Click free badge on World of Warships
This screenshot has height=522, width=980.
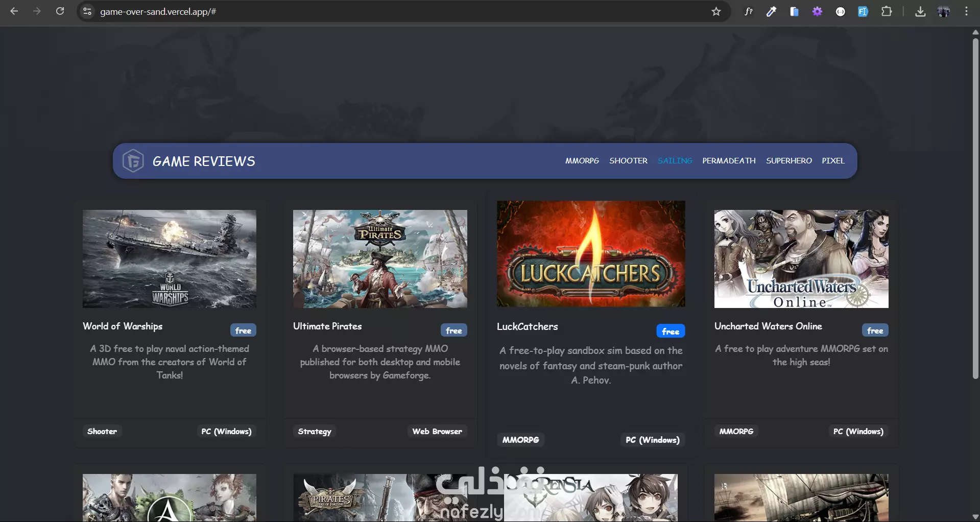(243, 330)
